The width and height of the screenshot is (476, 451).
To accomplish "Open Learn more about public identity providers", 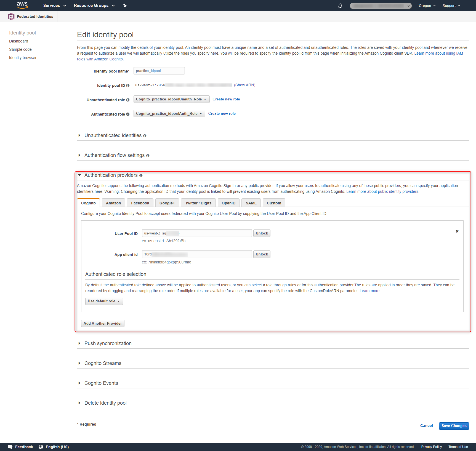I will [x=382, y=192].
